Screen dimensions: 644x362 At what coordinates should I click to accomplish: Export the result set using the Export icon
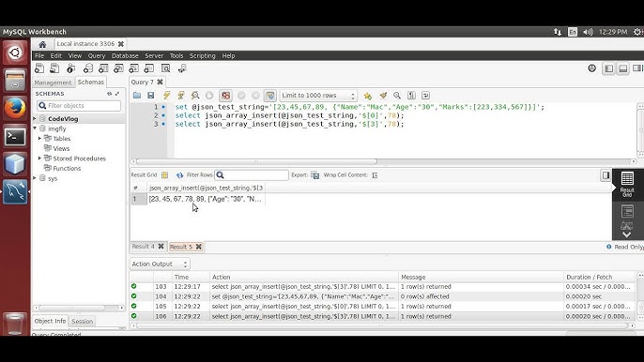(x=315, y=175)
